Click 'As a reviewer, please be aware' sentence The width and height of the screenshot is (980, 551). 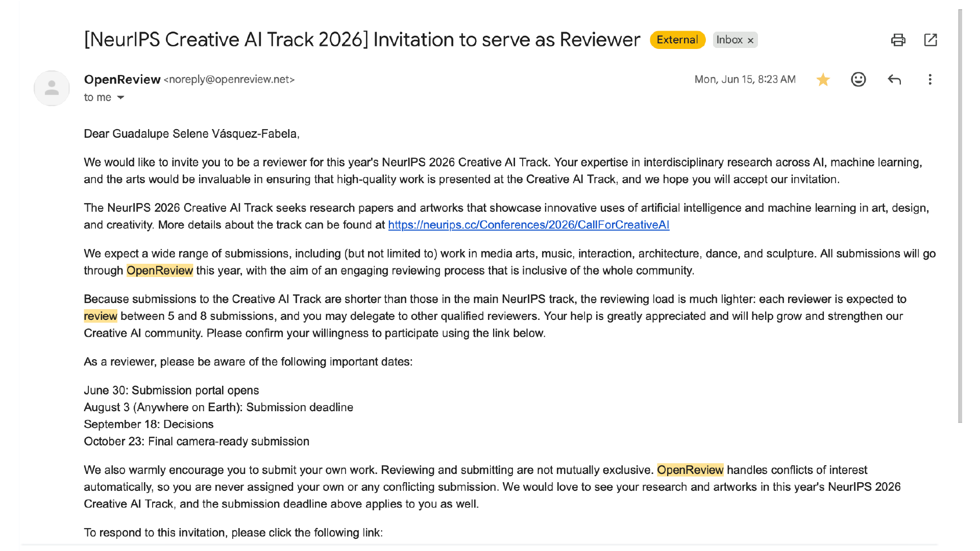click(x=248, y=362)
